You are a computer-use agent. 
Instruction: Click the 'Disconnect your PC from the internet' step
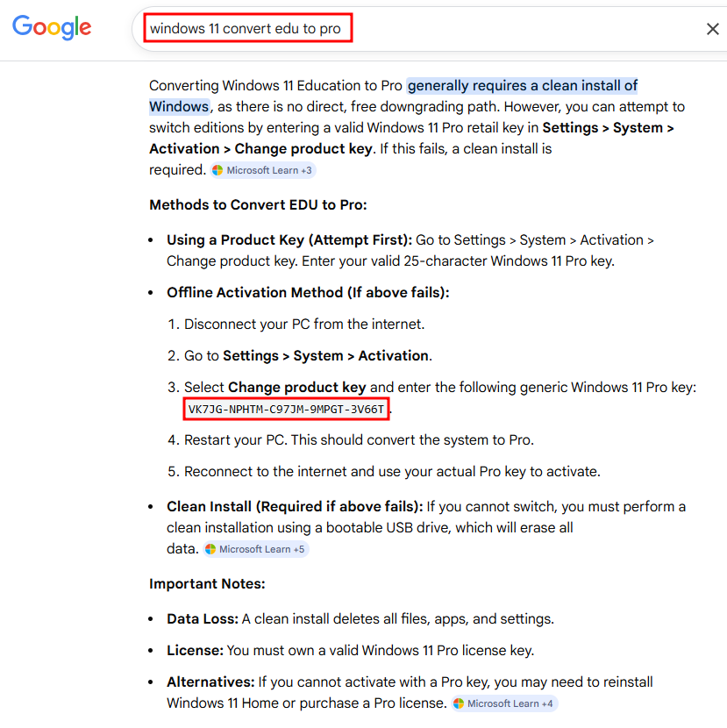pyautogui.click(x=303, y=325)
